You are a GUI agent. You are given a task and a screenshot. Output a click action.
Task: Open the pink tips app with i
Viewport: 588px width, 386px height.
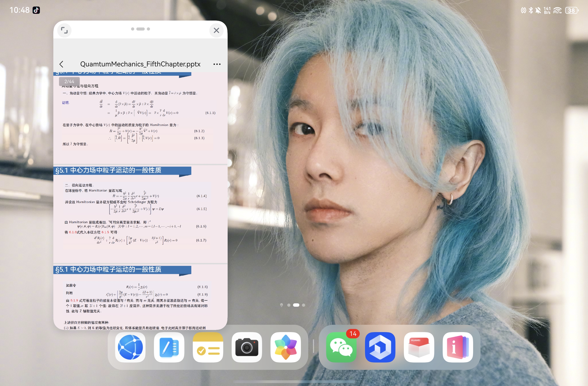pyautogui.click(x=458, y=347)
